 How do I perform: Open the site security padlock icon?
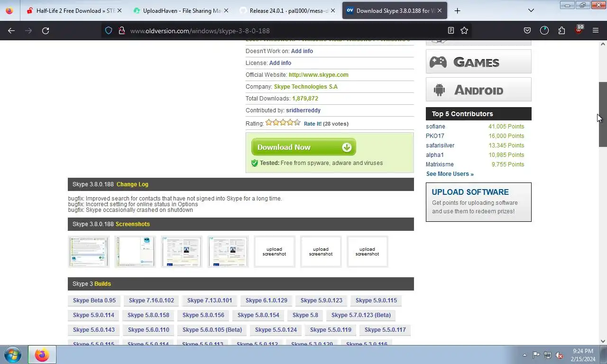[121, 30]
